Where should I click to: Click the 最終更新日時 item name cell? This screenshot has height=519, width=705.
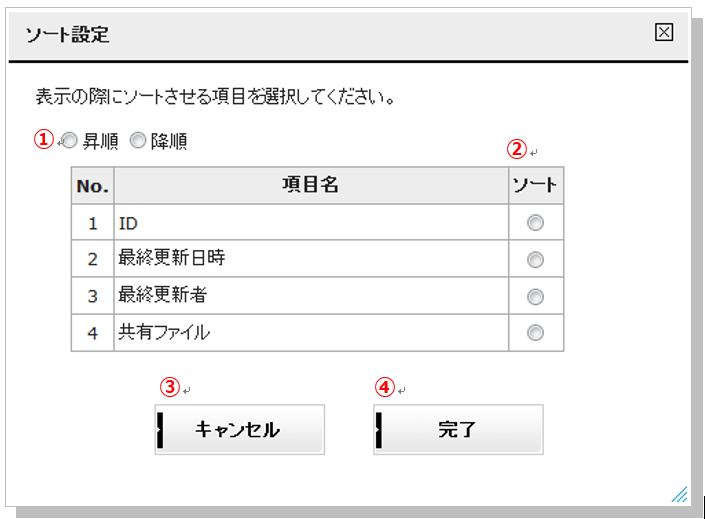tap(311, 259)
